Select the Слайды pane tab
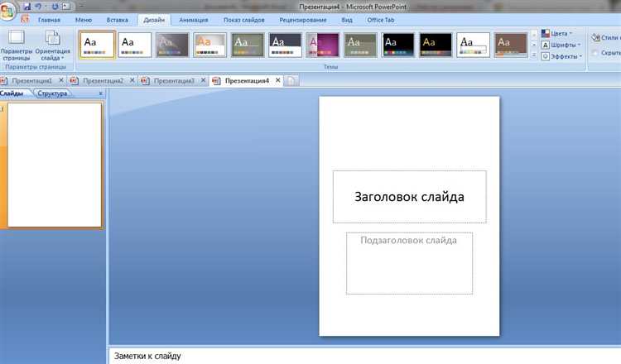Screen dimensions: 621x364 13,93
